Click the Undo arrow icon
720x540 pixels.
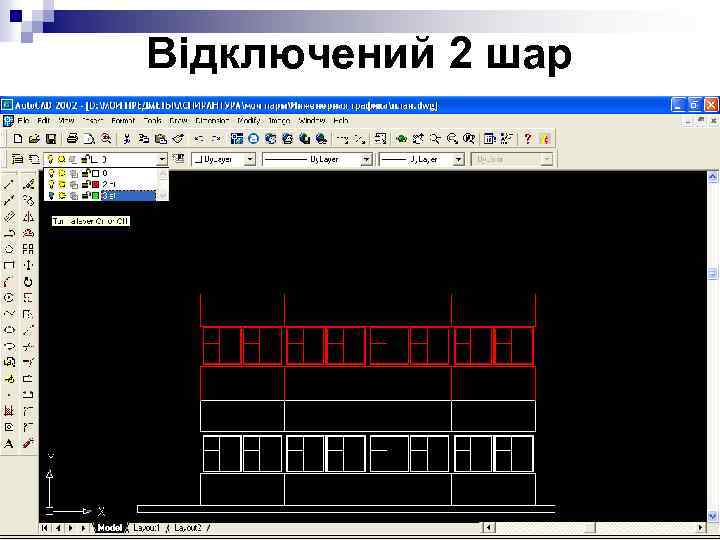point(199,138)
